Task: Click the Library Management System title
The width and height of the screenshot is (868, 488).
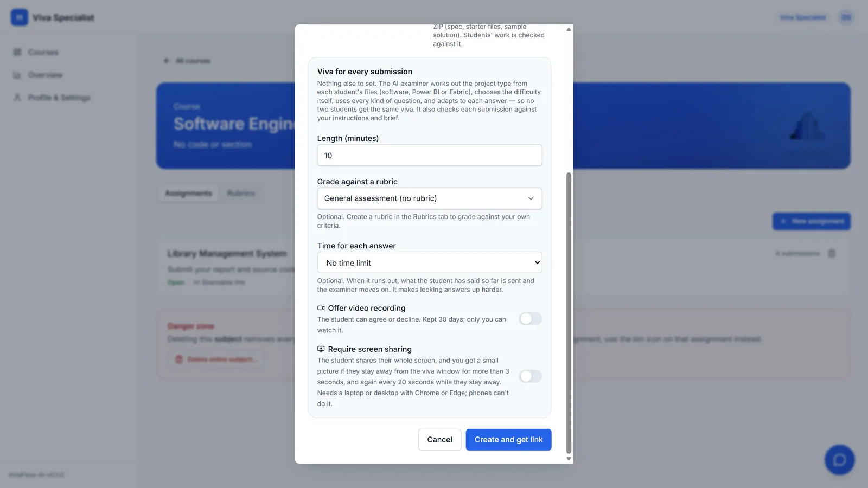Action: coord(227,253)
